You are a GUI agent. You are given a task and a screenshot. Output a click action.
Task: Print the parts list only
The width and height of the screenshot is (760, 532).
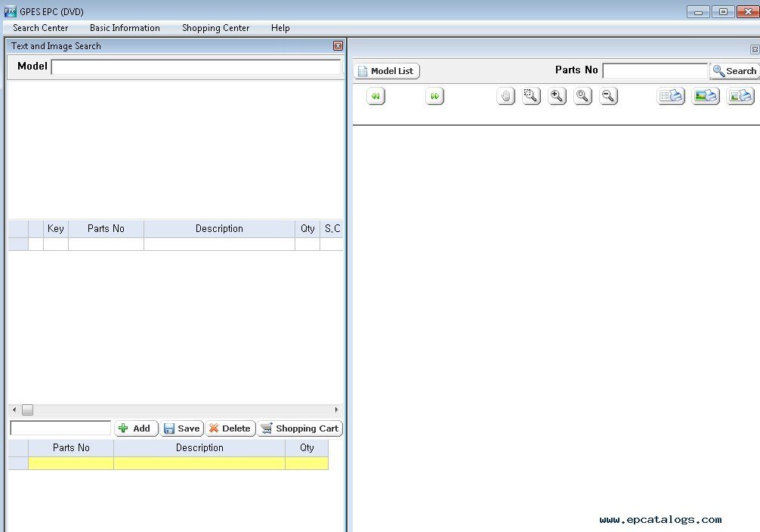point(671,96)
